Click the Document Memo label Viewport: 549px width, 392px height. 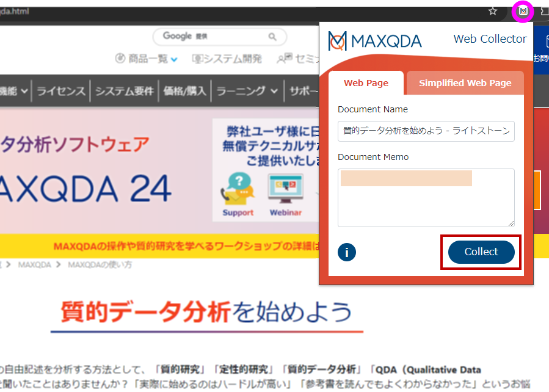pyautogui.click(x=373, y=157)
